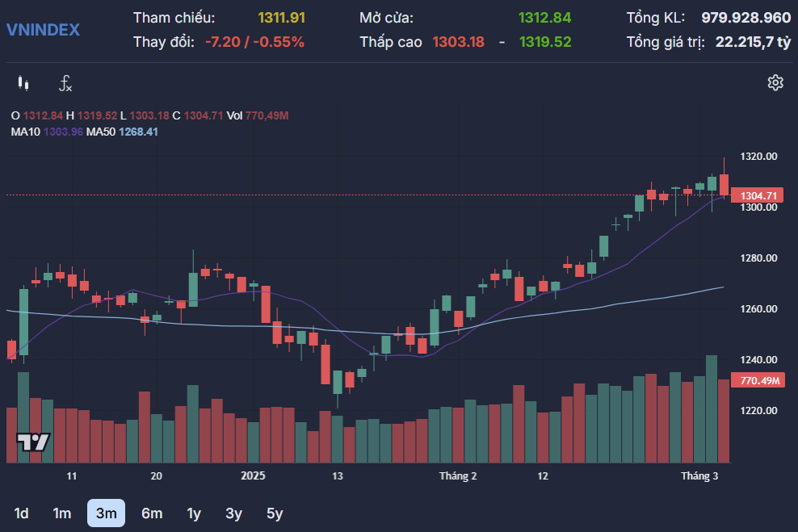Screen dimensions: 798x532
Task: Click the 13 date axis label
Action: tap(338, 476)
